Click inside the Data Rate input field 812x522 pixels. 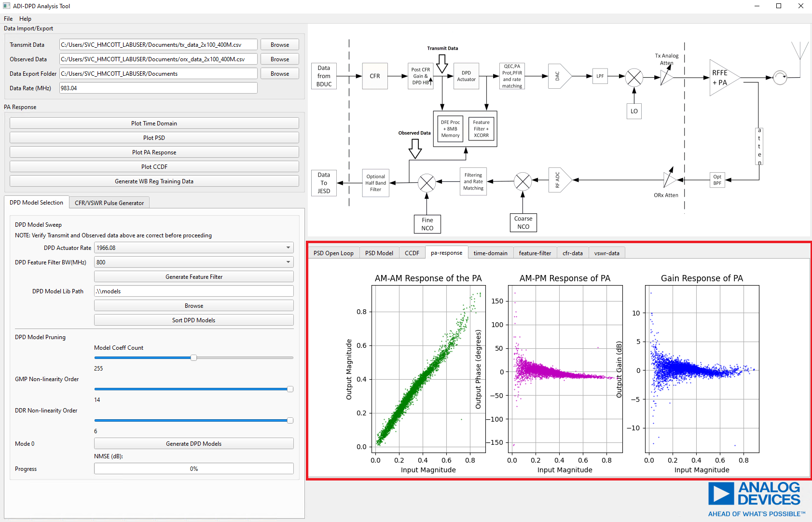158,88
